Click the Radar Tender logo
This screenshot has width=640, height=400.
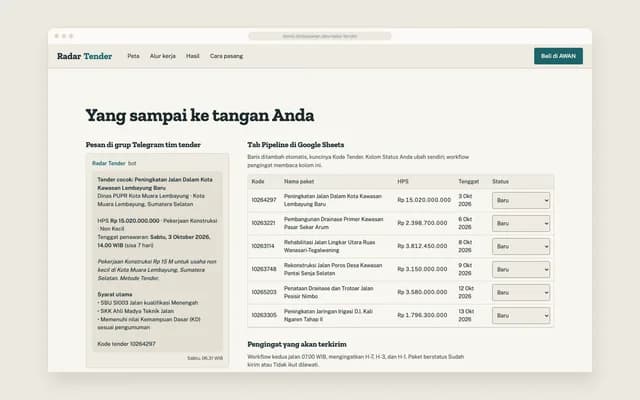84,56
